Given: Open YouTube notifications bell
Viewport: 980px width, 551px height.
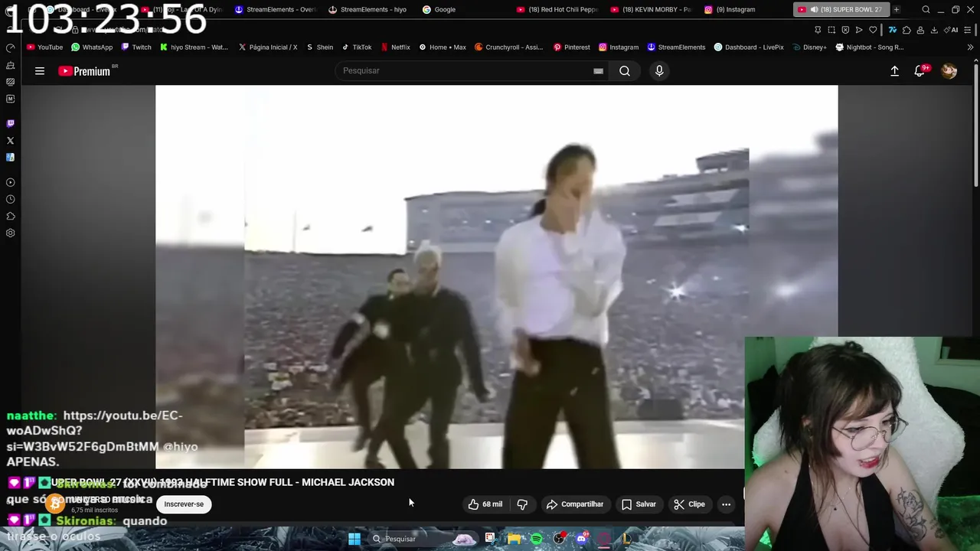Looking at the screenshot, I should pos(920,71).
